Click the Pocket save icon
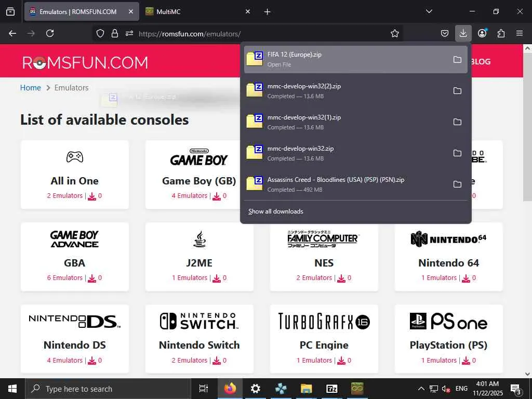Image resolution: width=532 pixels, height=399 pixels. click(445, 33)
